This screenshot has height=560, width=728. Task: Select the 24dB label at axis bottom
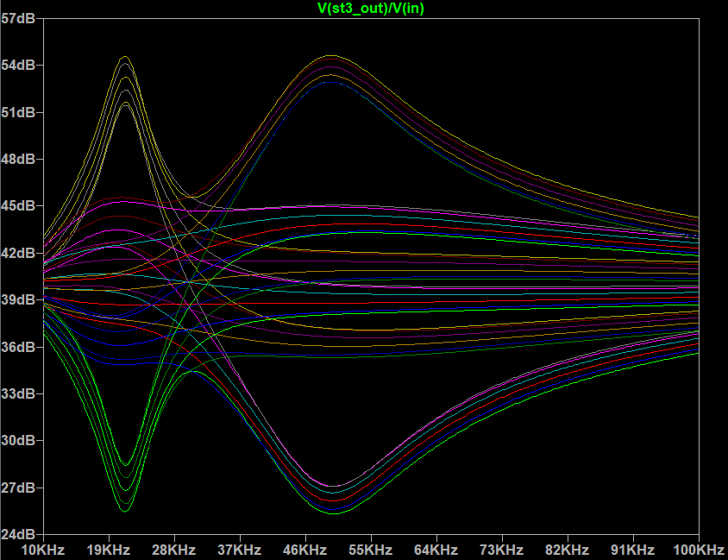point(19,534)
